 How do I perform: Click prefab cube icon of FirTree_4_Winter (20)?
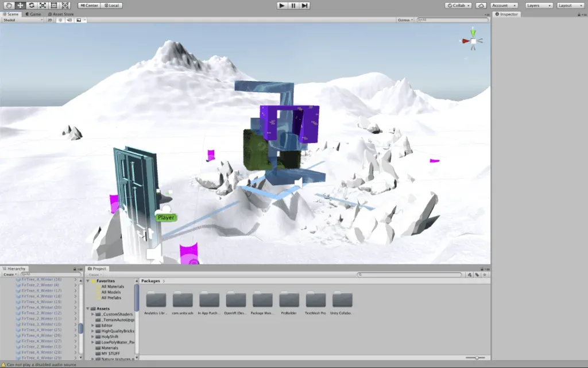coord(18,307)
